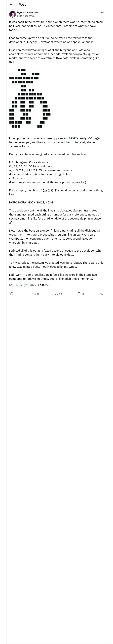This screenshot has width=113, height=644.
Task: Click the code line starting with H05K
Action: tap(31, 202)
